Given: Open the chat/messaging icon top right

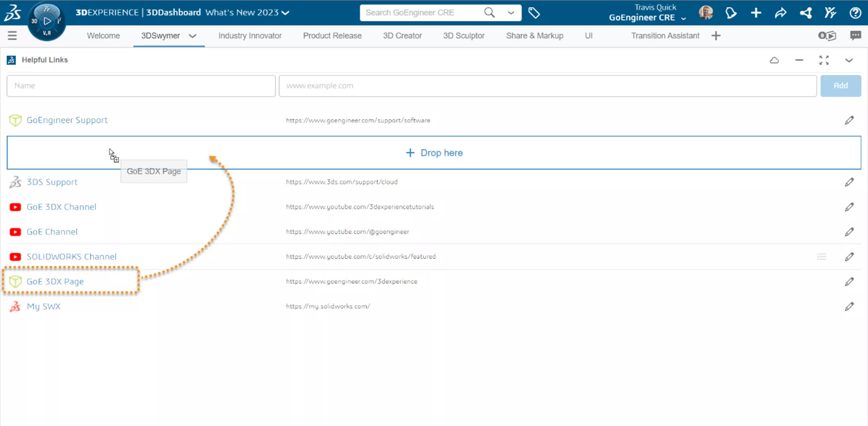Looking at the screenshot, I should 856,36.
